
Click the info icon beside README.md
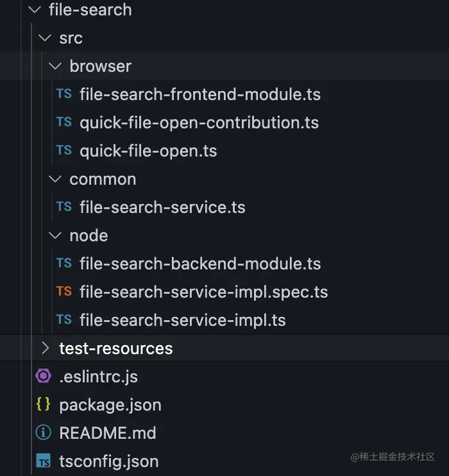pos(44,433)
